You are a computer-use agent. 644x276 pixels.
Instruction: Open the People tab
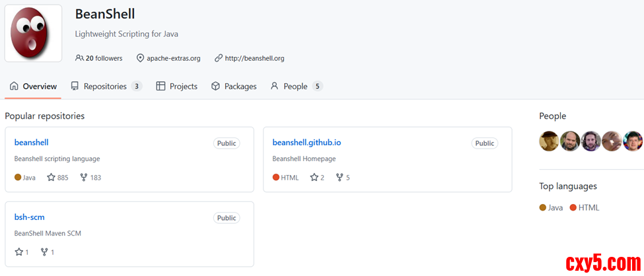tap(295, 86)
